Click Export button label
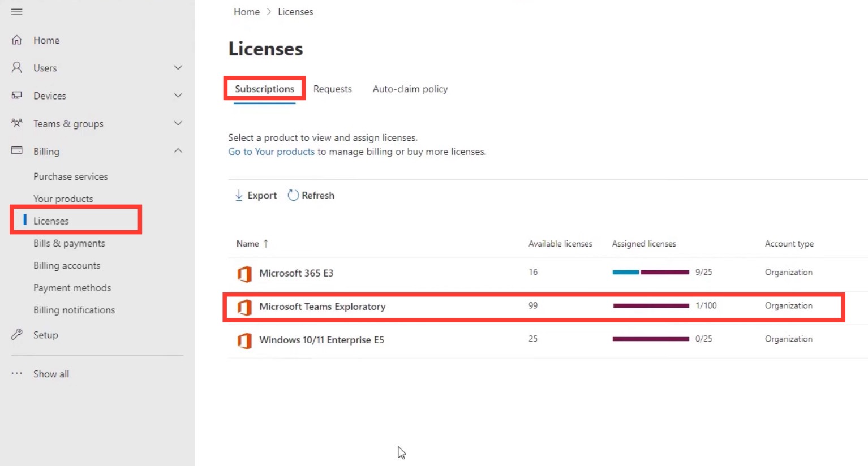 (262, 195)
